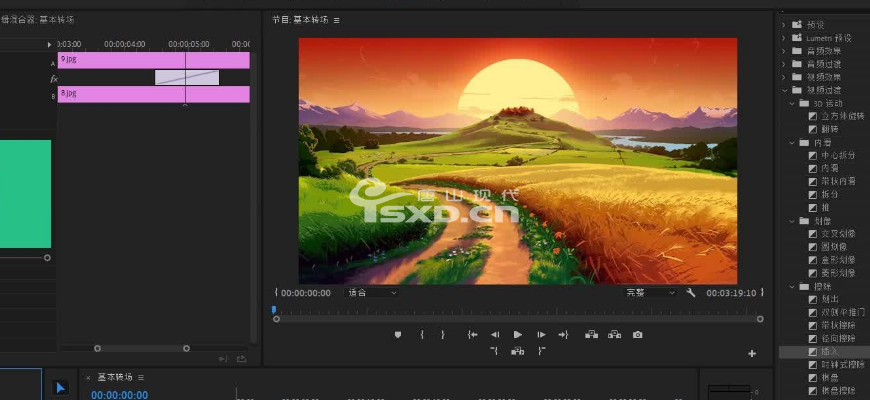
Task: Collapse the 视频过渡 folder
Action: [784, 90]
